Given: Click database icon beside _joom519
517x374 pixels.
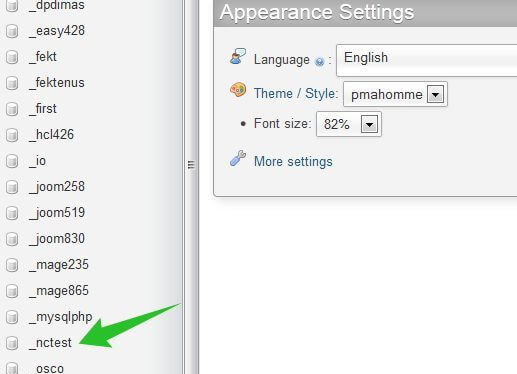Looking at the screenshot, I should pos(12,213).
